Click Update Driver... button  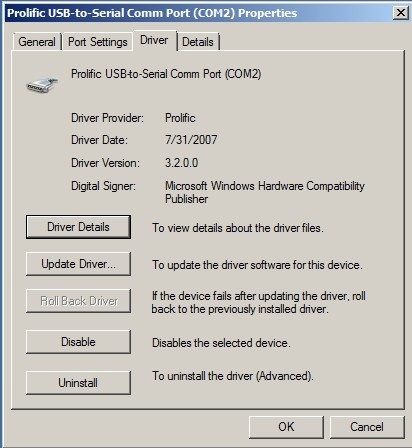[x=78, y=264]
